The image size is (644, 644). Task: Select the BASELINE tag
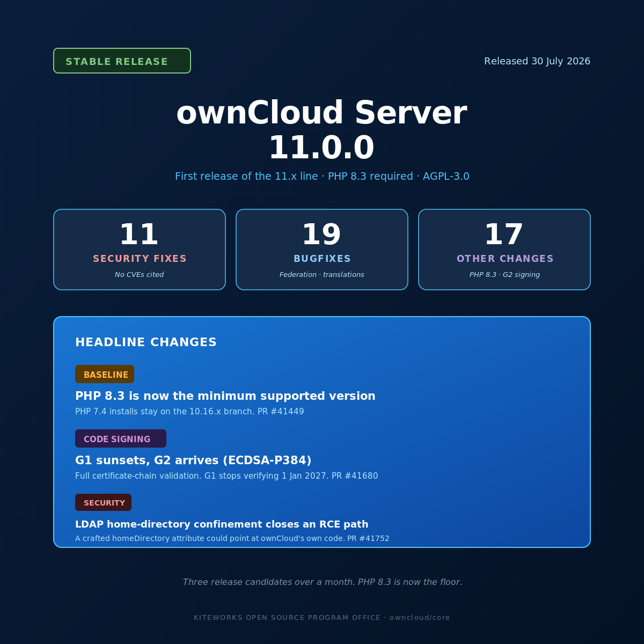105,374
